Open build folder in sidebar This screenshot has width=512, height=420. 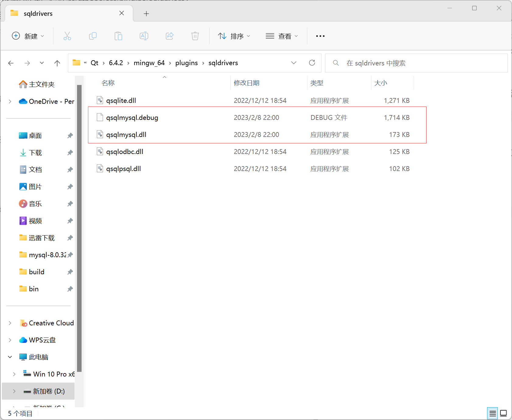click(x=32, y=272)
